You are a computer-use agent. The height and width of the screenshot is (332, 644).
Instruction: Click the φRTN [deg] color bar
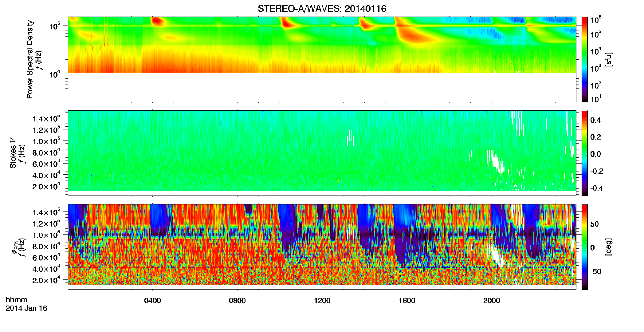(x=585, y=247)
